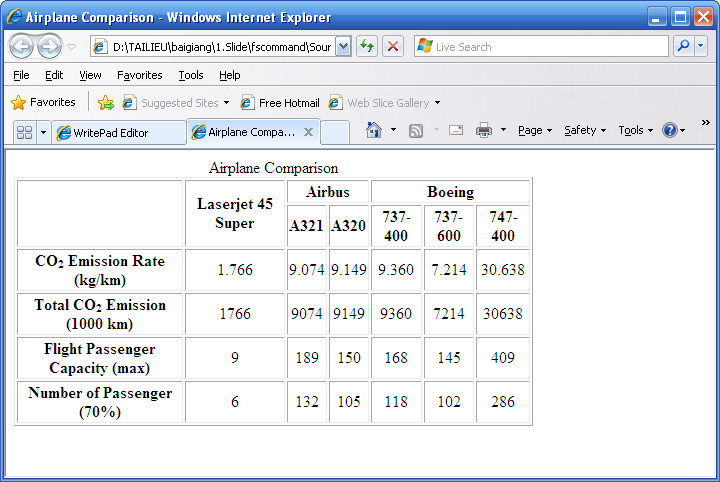Screen dimensions: 720x482
Task: Open the Favorites button with star
Action: pos(43,102)
